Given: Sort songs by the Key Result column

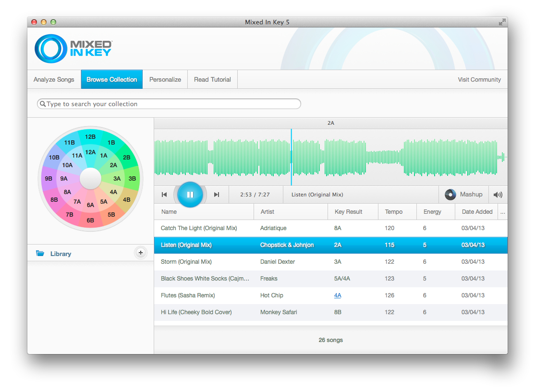Looking at the screenshot, I should point(348,212).
